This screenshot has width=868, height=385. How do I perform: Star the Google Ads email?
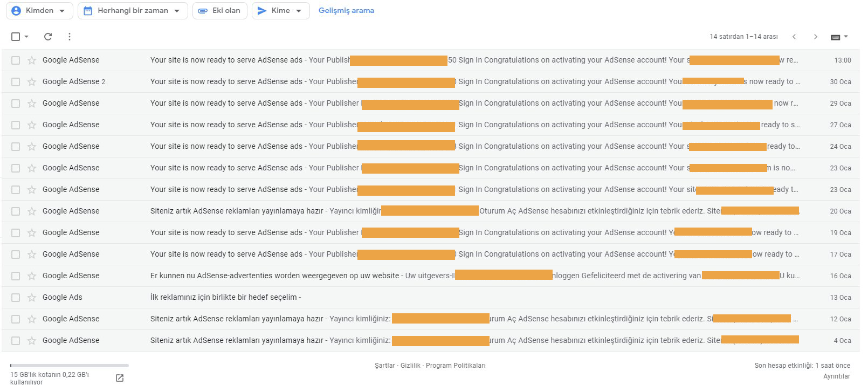(x=32, y=298)
